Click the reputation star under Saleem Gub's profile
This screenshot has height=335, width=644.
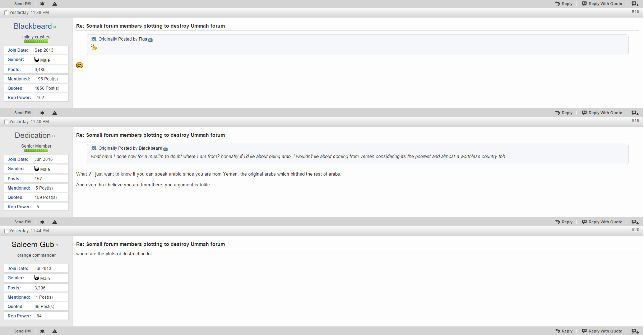tap(42, 331)
